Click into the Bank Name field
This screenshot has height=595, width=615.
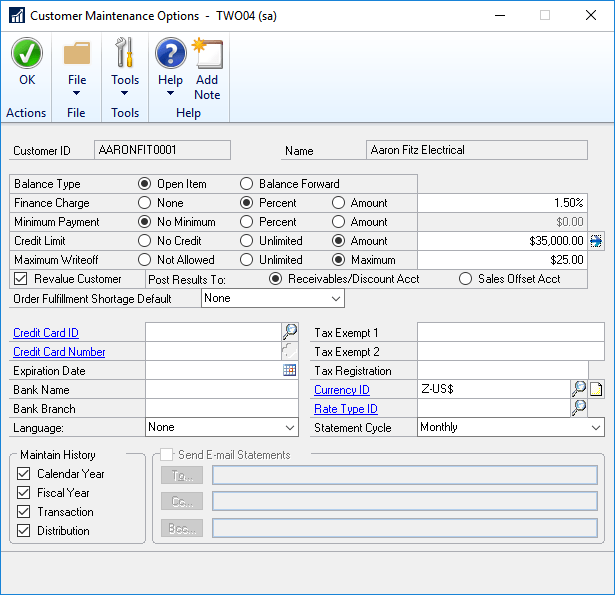point(221,390)
